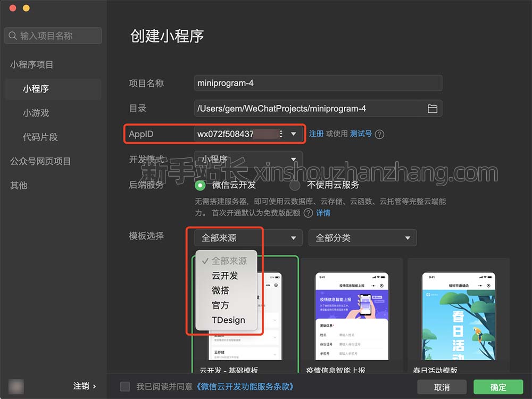This screenshot has height=399, width=532.
Task: Click 小程序项目 sidebar heading
Action: (31, 65)
